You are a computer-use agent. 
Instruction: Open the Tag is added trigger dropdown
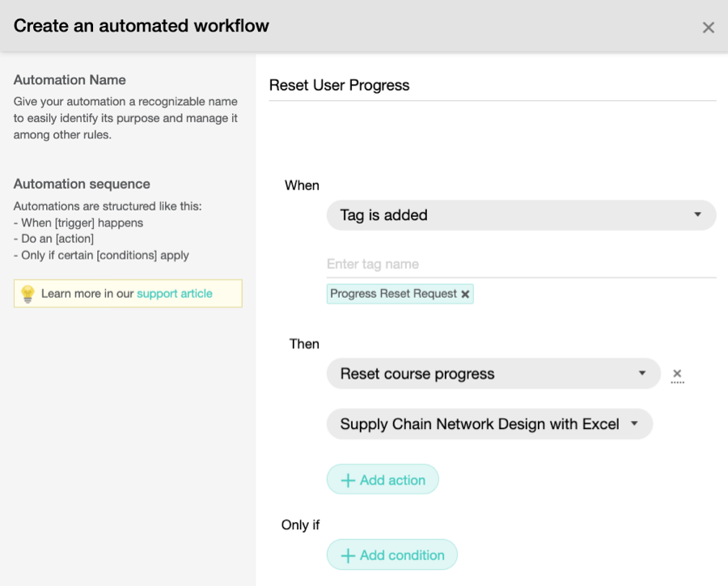pos(522,215)
